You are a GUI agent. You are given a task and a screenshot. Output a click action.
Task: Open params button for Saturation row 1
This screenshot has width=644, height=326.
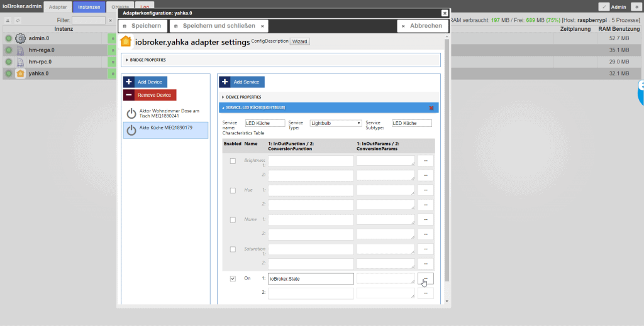click(x=426, y=249)
